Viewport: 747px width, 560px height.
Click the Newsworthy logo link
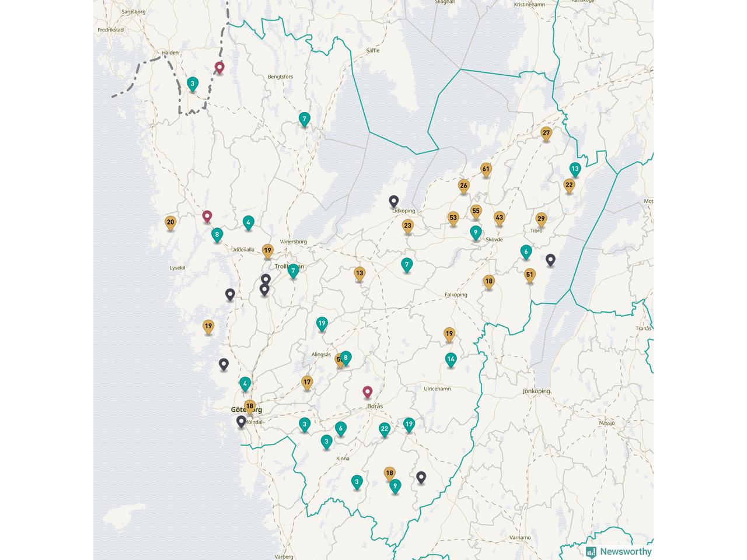click(619, 551)
